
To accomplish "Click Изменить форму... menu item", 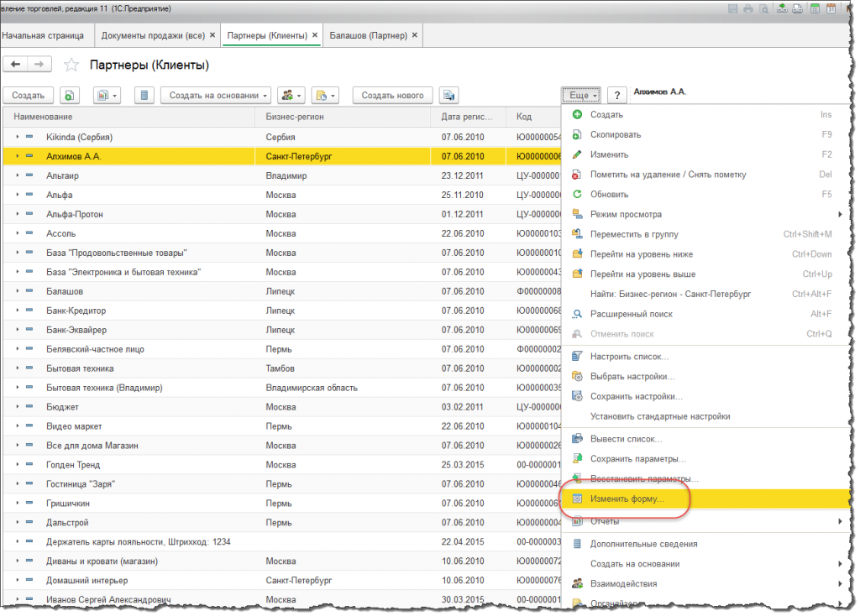I will click(x=705, y=499).
